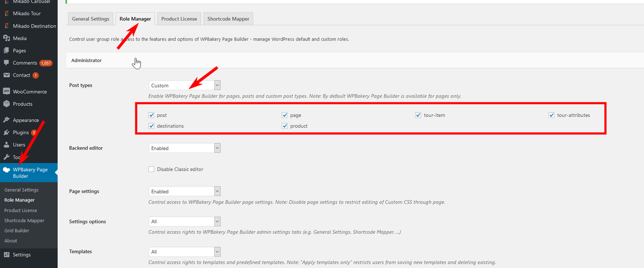Image resolution: width=644 pixels, height=268 pixels.
Task: Click the Media sidebar icon
Action: click(6, 38)
